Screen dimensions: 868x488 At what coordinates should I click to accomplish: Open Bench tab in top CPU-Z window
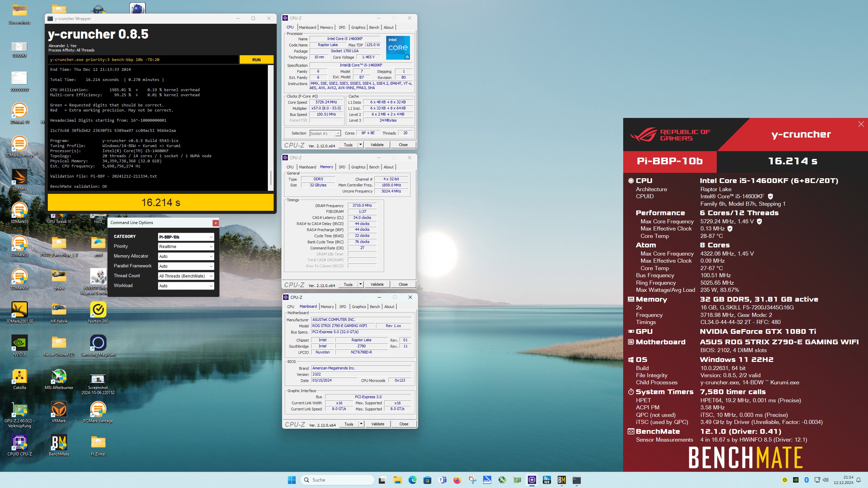(x=374, y=27)
